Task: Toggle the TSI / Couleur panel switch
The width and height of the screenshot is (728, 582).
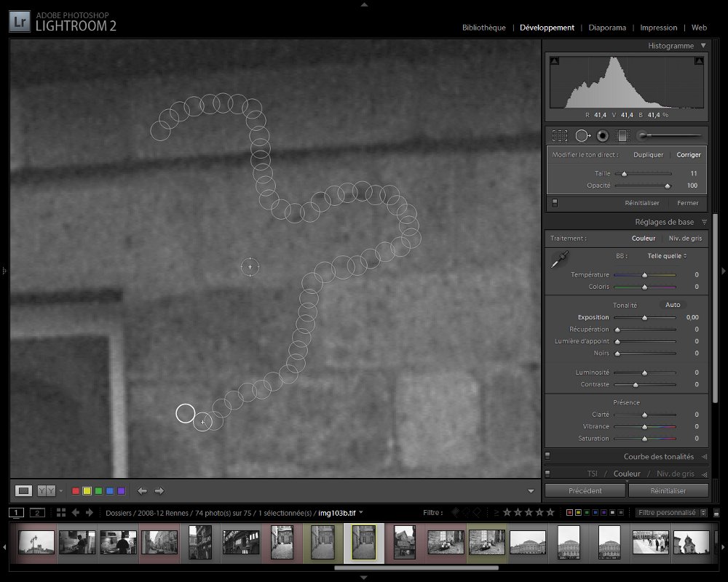Action: pos(547,474)
